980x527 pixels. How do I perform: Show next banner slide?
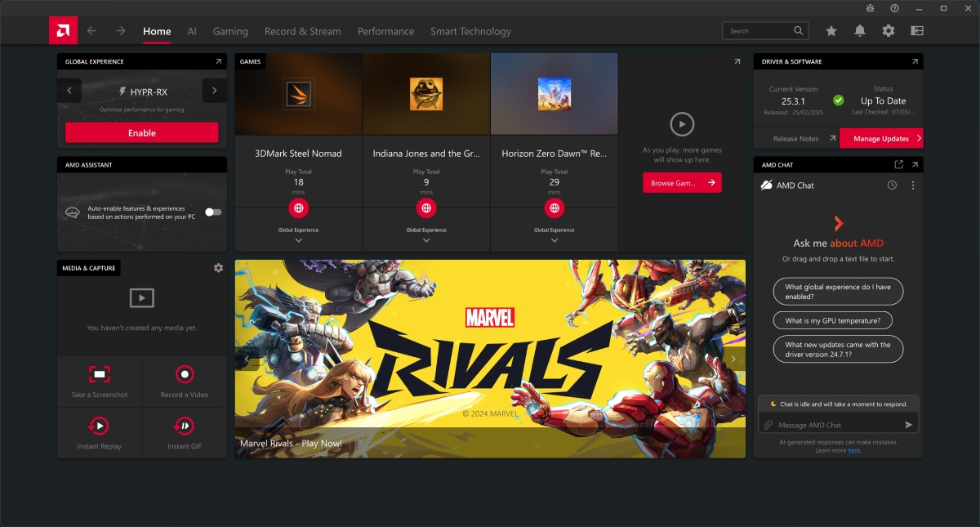click(x=733, y=359)
